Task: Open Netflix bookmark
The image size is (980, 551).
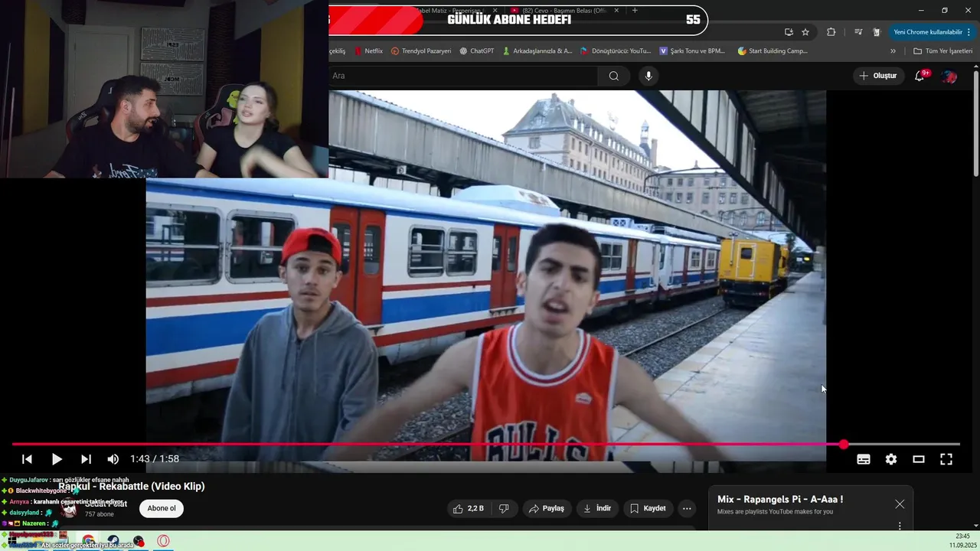Action: [x=367, y=51]
